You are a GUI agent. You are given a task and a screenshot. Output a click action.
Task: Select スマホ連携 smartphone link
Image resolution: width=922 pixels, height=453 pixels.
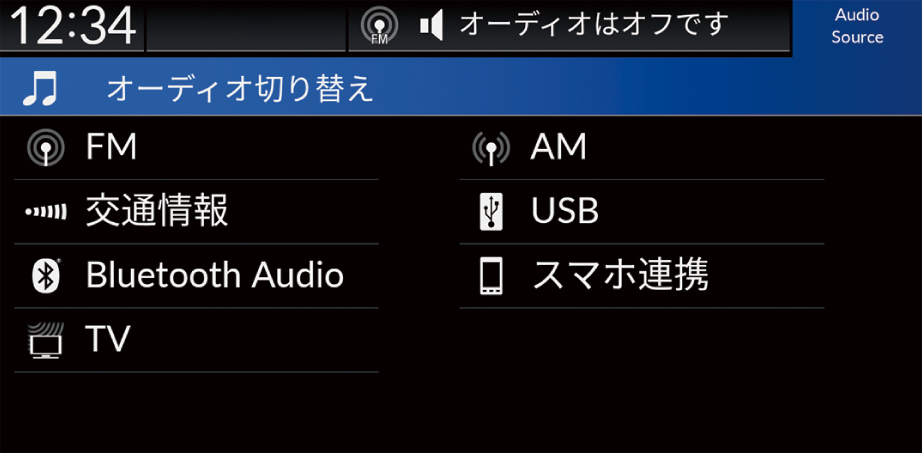pyautogui.click(x=642, y=276)
